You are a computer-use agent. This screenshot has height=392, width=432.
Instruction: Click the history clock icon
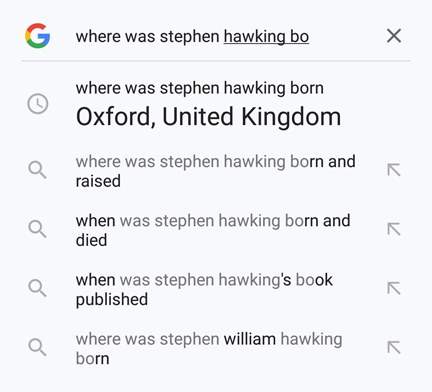[x=38, y=104]
